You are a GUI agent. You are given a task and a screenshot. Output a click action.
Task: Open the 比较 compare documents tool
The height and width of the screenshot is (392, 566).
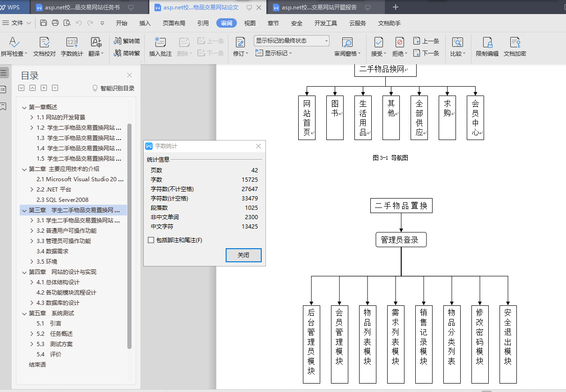457,47
